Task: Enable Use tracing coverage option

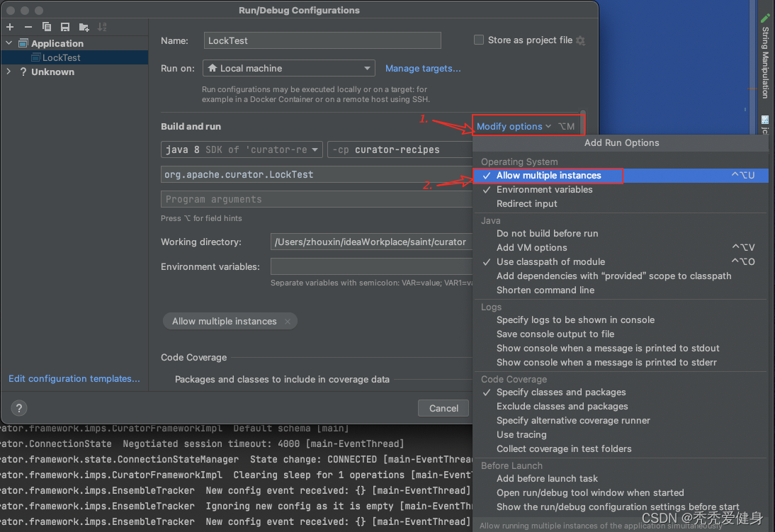Action: pyautogui.click(x=621, y=435)
